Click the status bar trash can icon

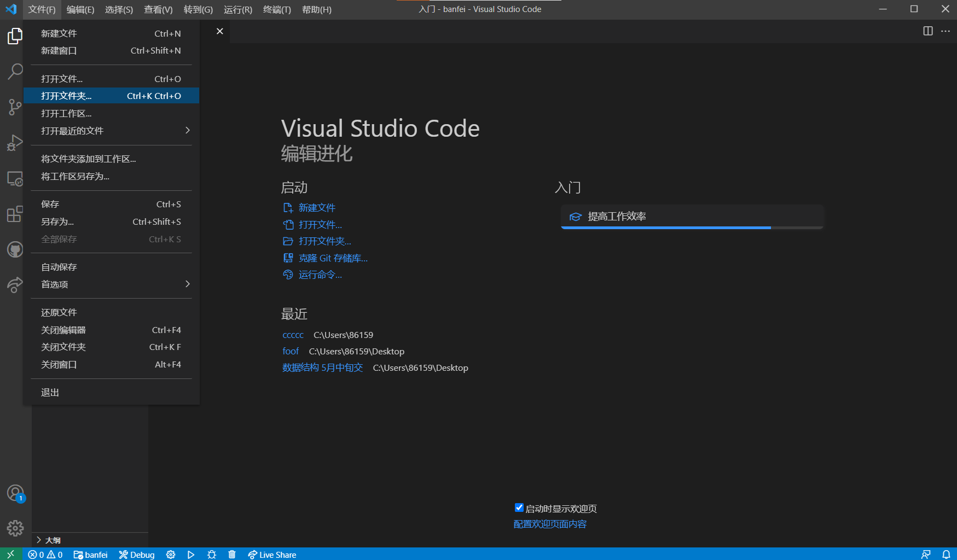click(232, 555)
